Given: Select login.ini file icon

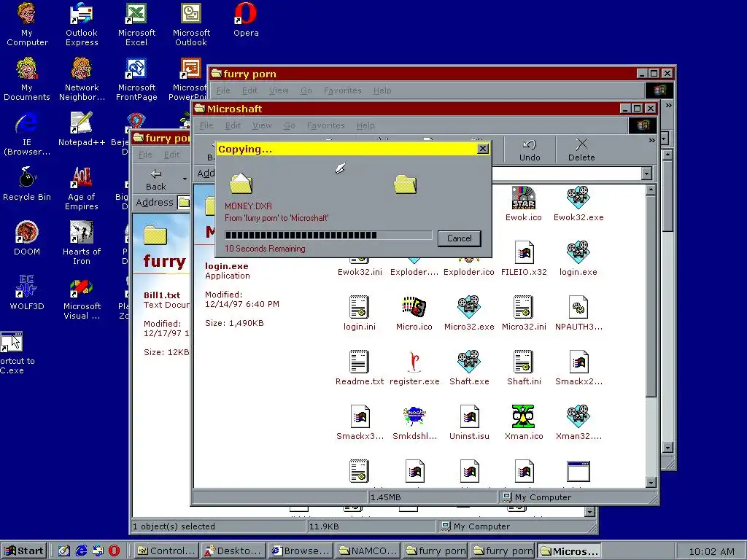Looking at the screenshot, I should [x=359, y=314].
